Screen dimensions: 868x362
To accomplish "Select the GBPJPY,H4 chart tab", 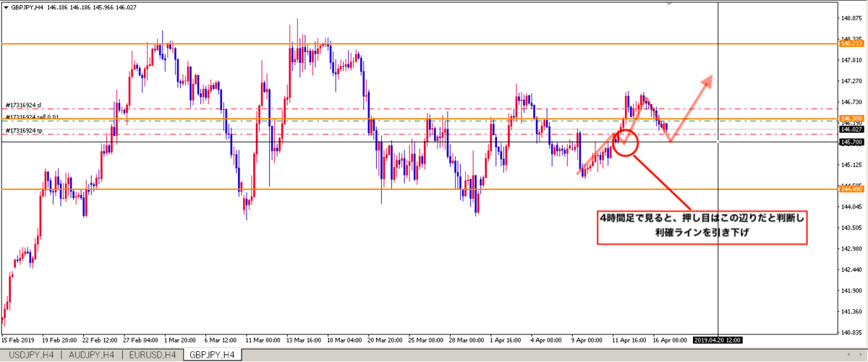I will point(213,355).
